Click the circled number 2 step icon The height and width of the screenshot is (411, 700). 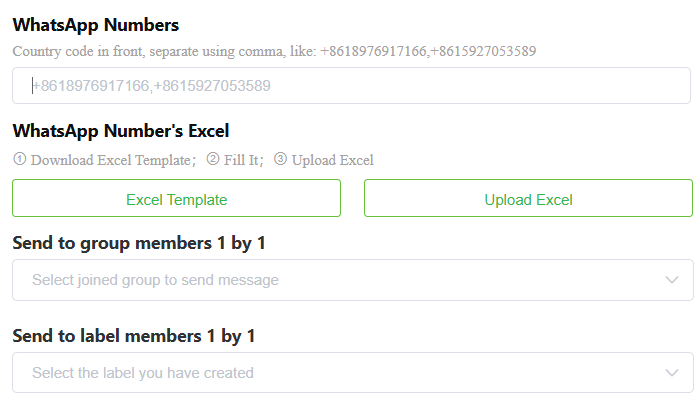pos(212,159)
